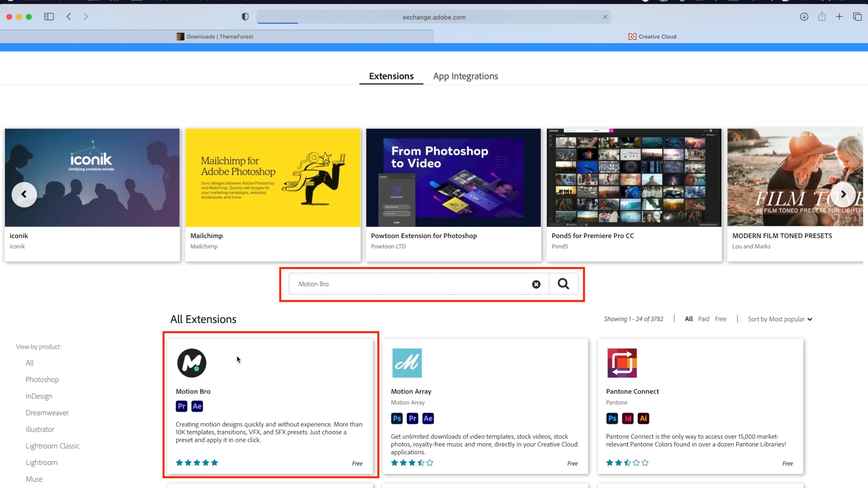Show All pricing filter
This screenshot has height=488, width=868.
689,319
